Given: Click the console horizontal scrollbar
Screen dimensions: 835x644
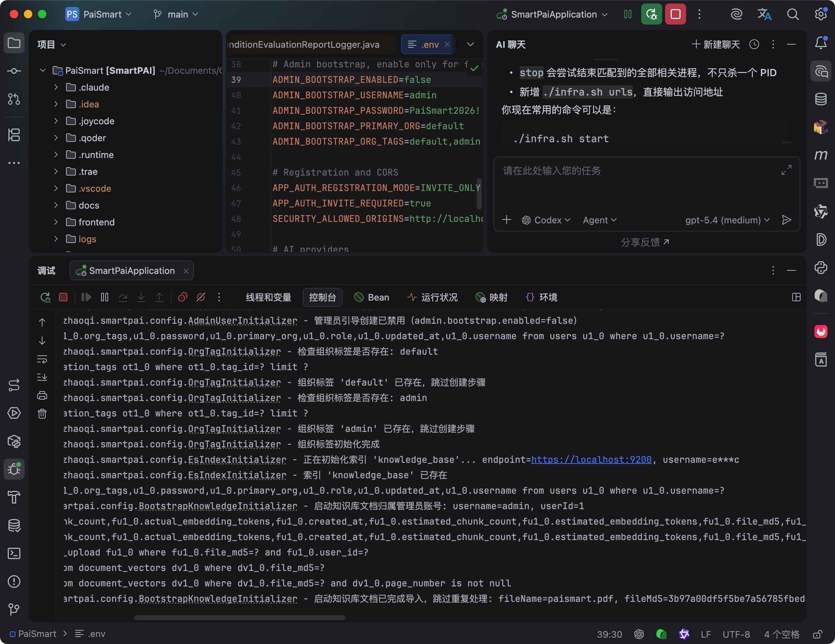Looking at the screenshot, I should point(240,617).
